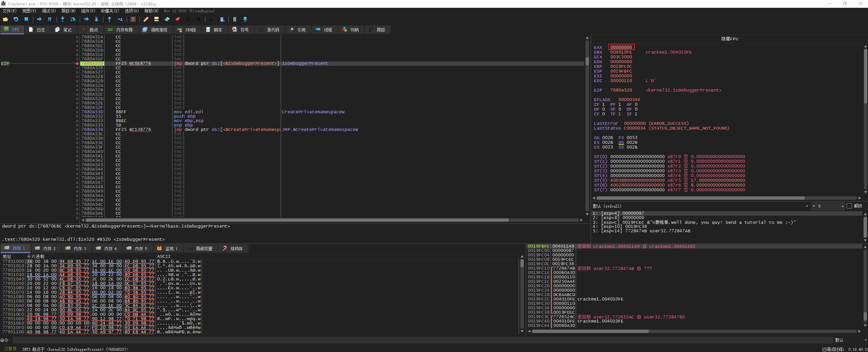868x352 pixels.
Task: Click the 隐藏FPU button
Action: (x=729, y=39)
